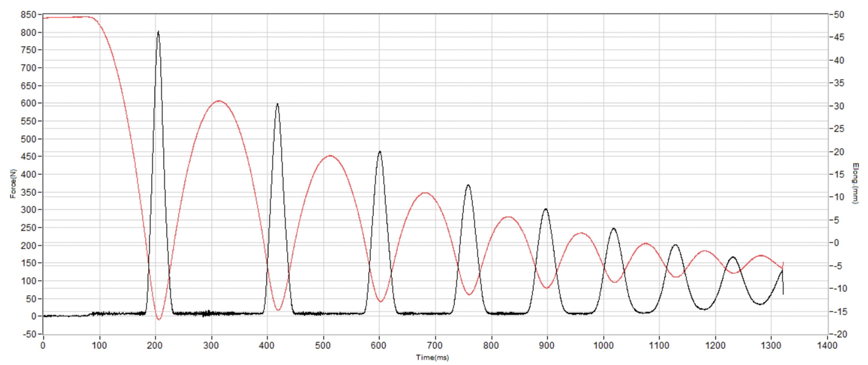
Task: Click the black force peak near 900 ms
Action: [546, 209]
